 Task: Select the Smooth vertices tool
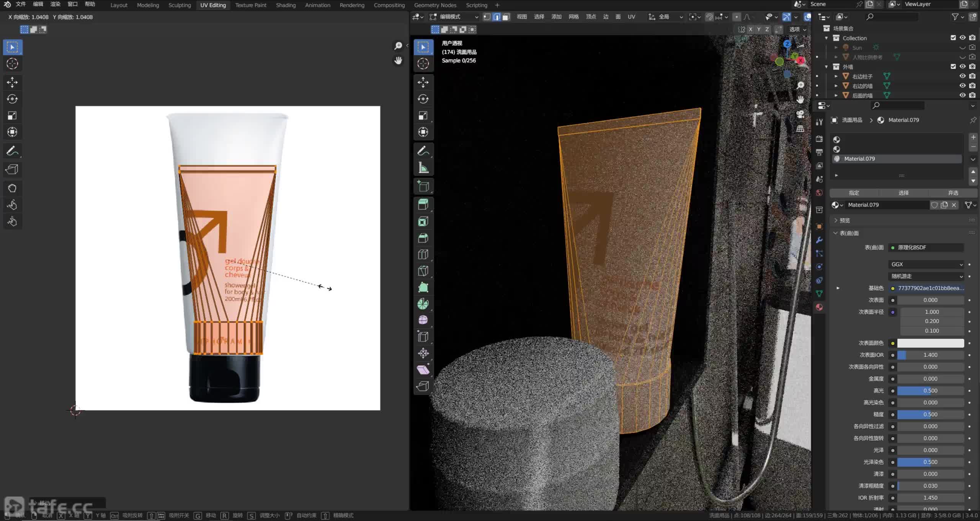[x=423, y=320]
